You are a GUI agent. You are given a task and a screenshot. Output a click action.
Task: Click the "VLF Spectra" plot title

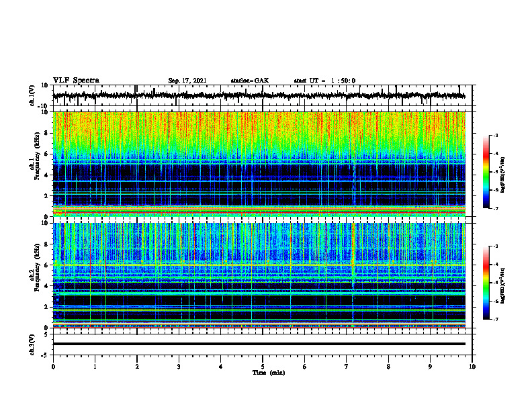tap(76, 81)
